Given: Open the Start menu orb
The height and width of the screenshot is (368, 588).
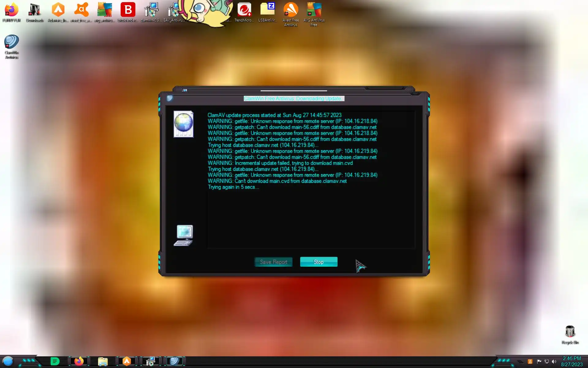Looking at the screenshot, I should (8, 361).
